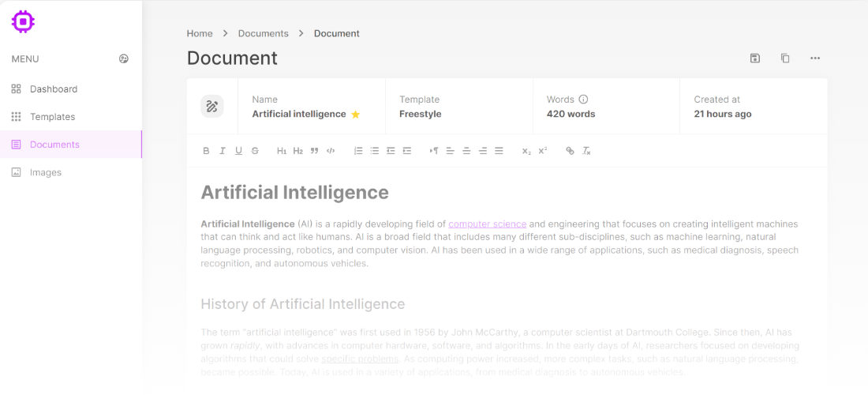
Task: Open the computer science hyperlink
Action: [x=487, y=224]
